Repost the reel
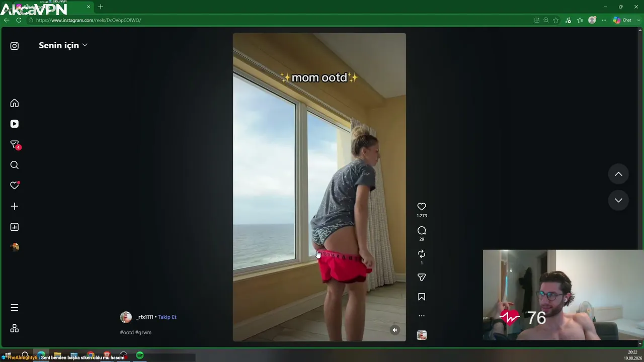The height and width of the screenshot is (362, 644). coord(422,254)
